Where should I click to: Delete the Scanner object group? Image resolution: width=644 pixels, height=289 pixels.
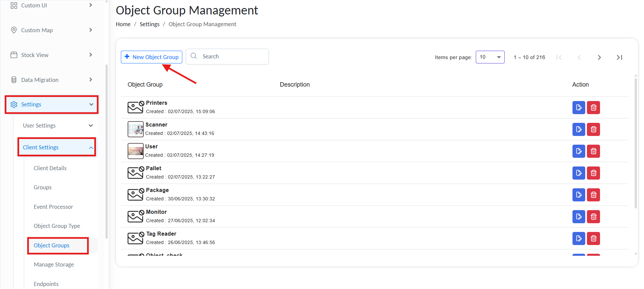pyautogui.click(x=593, y=130)
